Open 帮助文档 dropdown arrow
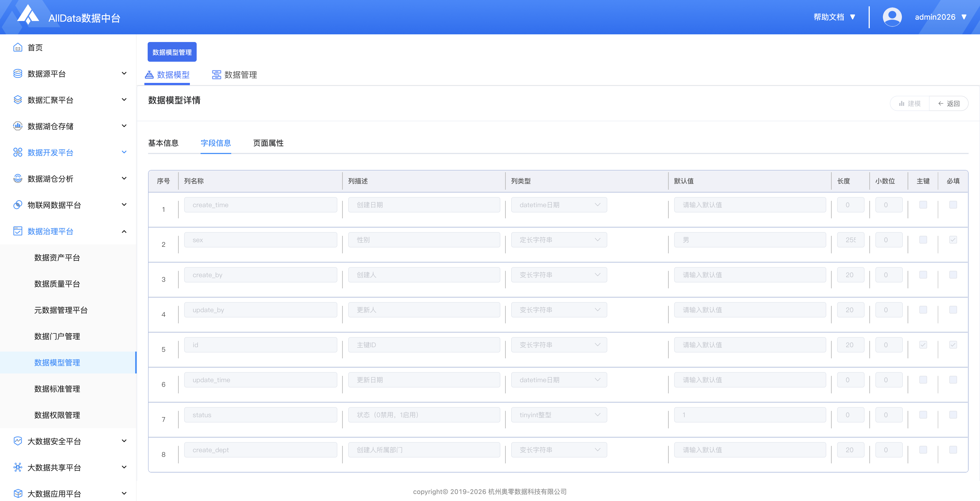The image size is (980, 501). [852, 17]
